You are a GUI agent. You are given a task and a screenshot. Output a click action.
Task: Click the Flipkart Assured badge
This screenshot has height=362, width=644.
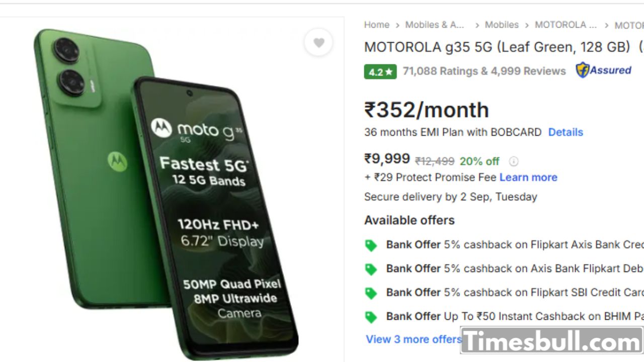coord(603,70)
